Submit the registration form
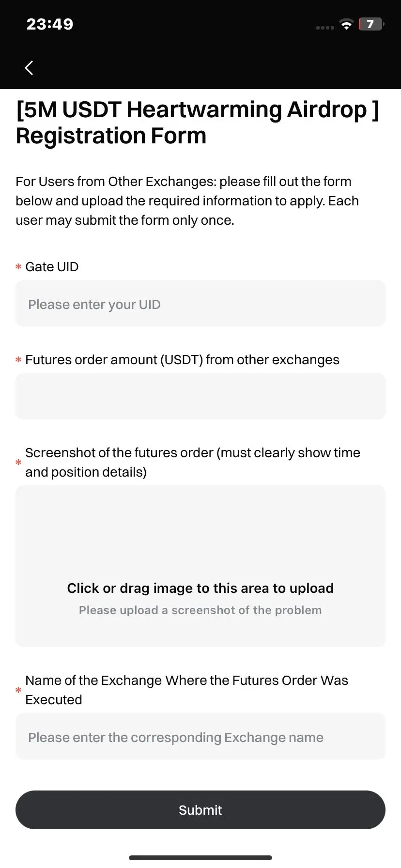 coord(200,810)
